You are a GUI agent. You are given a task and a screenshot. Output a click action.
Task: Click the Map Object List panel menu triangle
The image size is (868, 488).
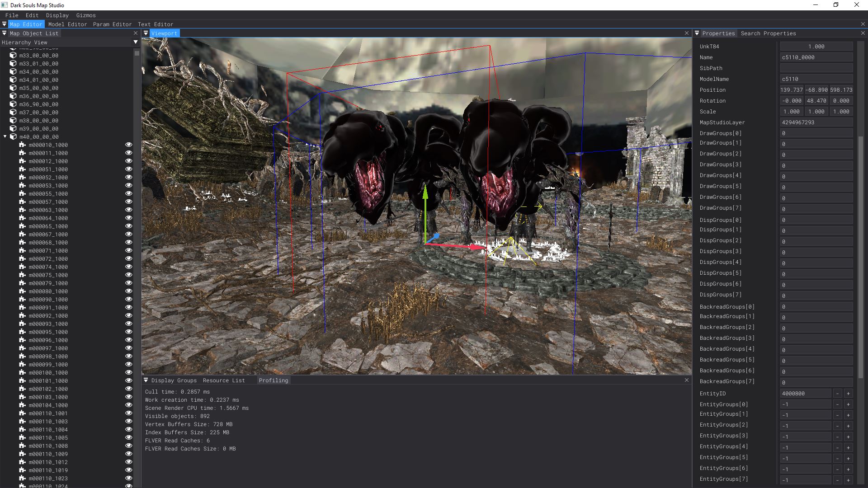pyautogui.click(x=4, y=33)
